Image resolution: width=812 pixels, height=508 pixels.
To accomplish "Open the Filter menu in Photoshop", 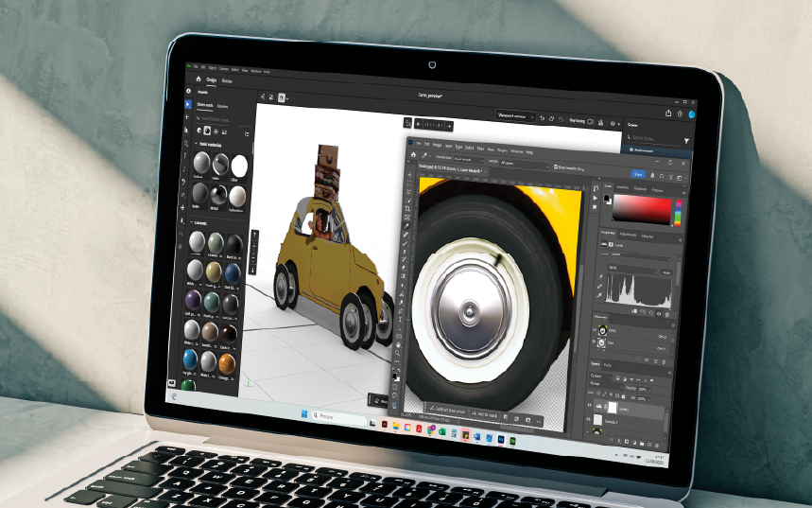I will coord(480,149).
